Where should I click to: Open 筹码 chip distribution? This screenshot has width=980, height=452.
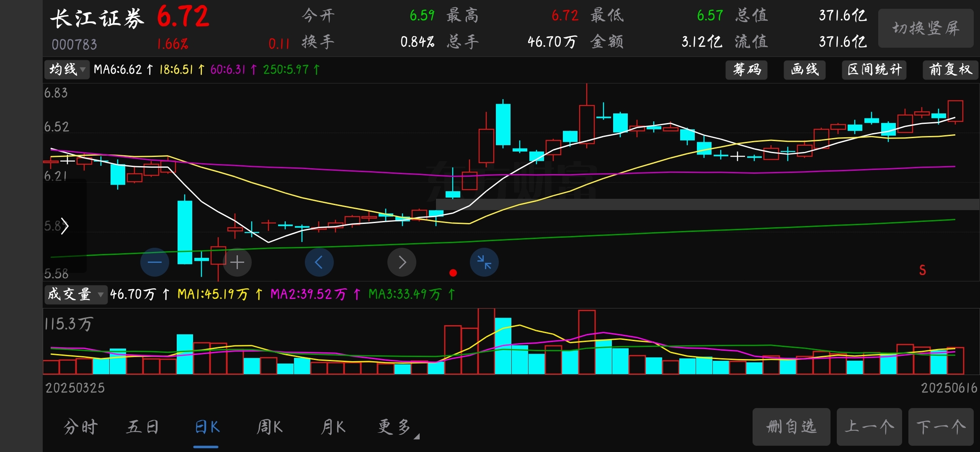click(x=747, y=69)
